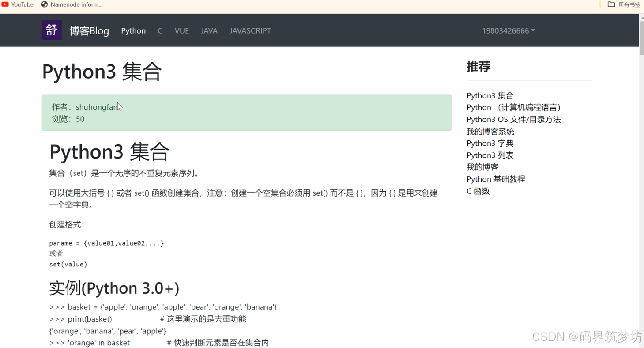
Task: Select the Python navigation item
Action: point(133,30)
